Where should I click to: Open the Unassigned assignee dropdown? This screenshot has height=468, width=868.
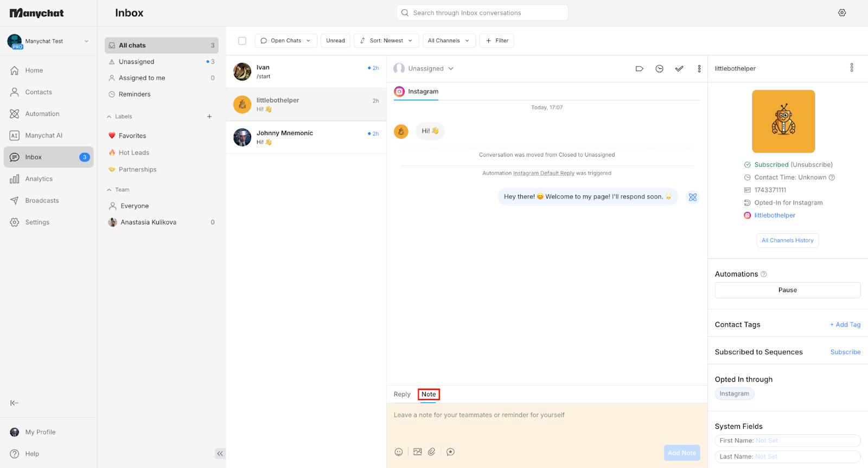[424, 69]
